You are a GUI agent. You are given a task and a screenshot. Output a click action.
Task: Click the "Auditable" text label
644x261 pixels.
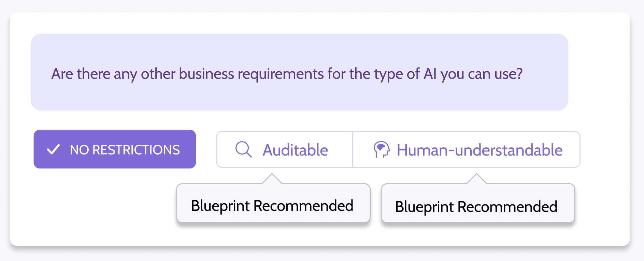tap(295, 150)
